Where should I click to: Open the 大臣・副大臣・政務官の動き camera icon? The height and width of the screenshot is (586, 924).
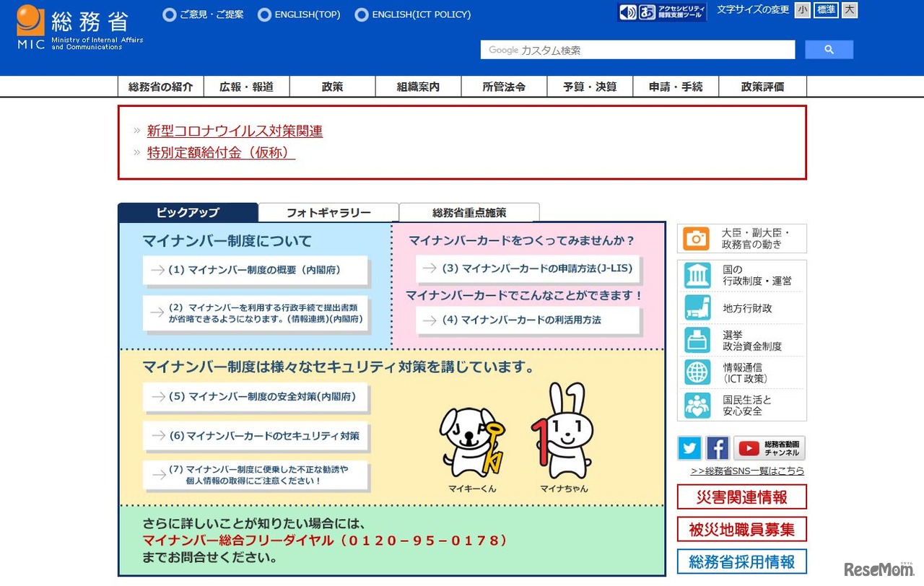point(695,237)
